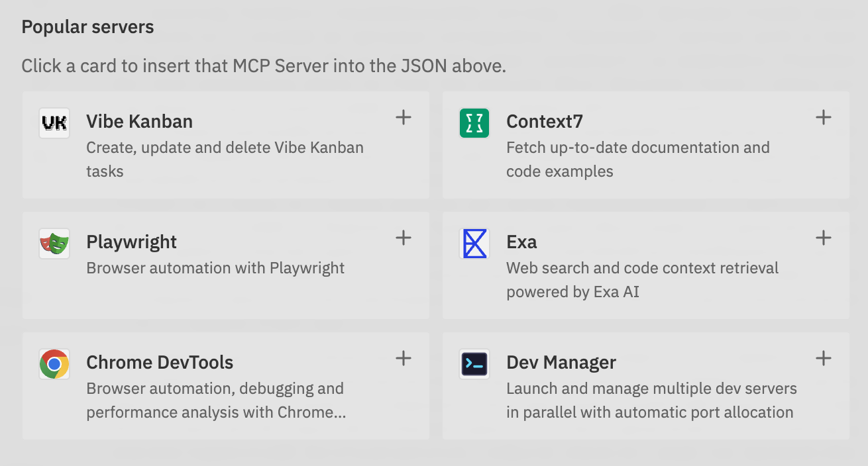Screen dimensions: 868x466
Task: Click the Dev Manager terminal icon
Action: click(x=474, y=364)
